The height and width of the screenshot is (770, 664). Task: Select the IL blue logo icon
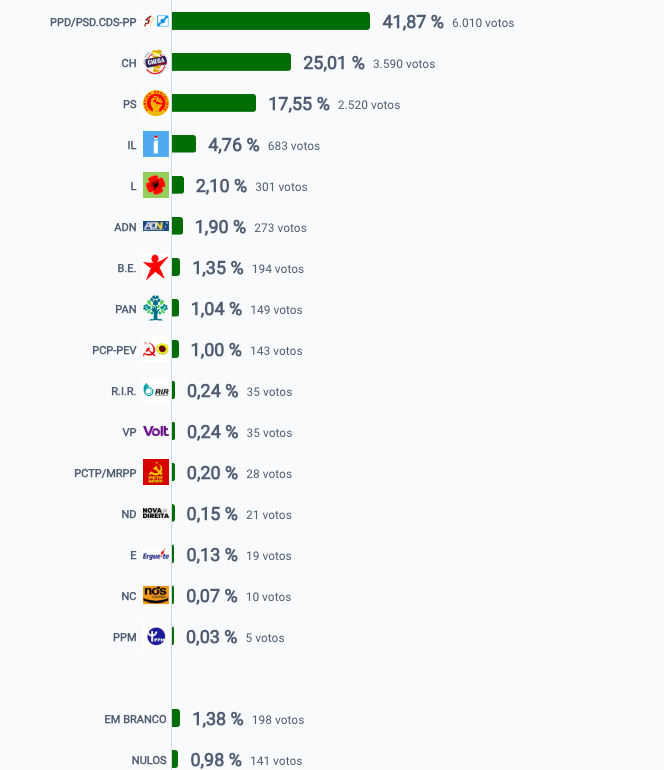pos(156,144)
